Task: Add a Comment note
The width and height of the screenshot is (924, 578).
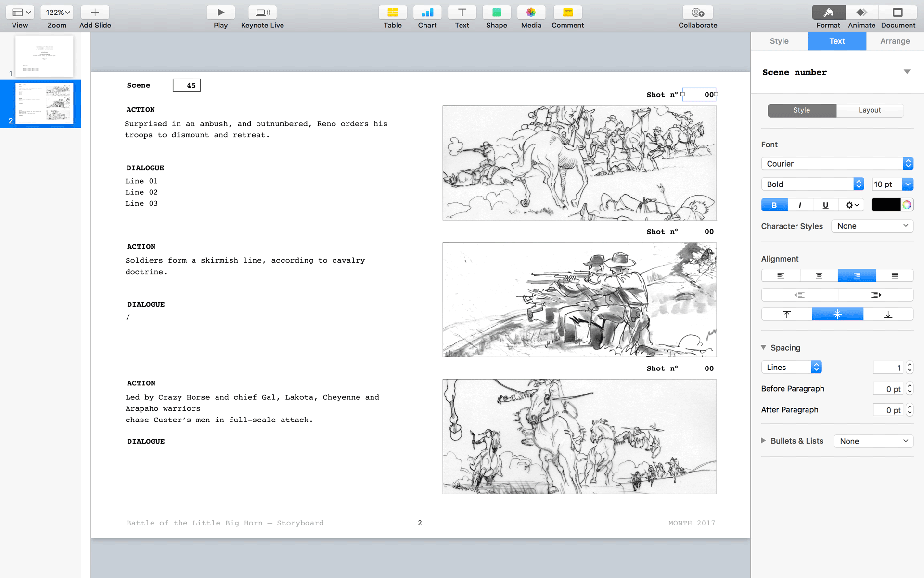Action: [x=567, y=13]
